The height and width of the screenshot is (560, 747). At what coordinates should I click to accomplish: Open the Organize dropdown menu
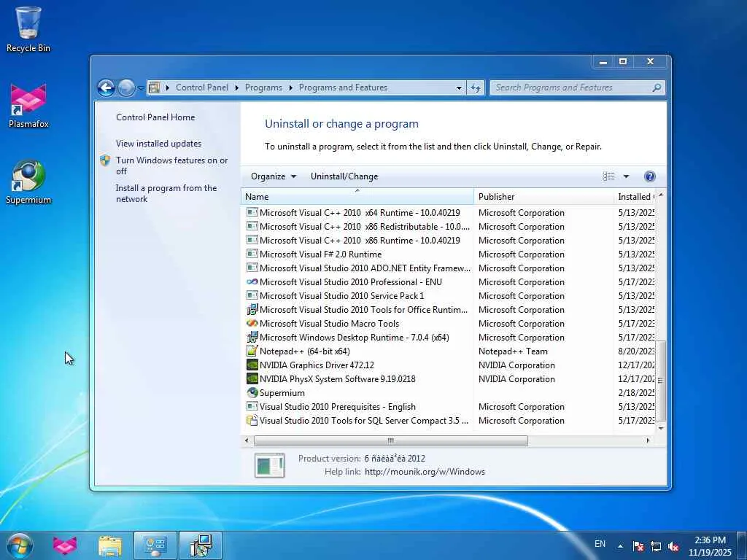pyautogui.click(x=274, y=176)
